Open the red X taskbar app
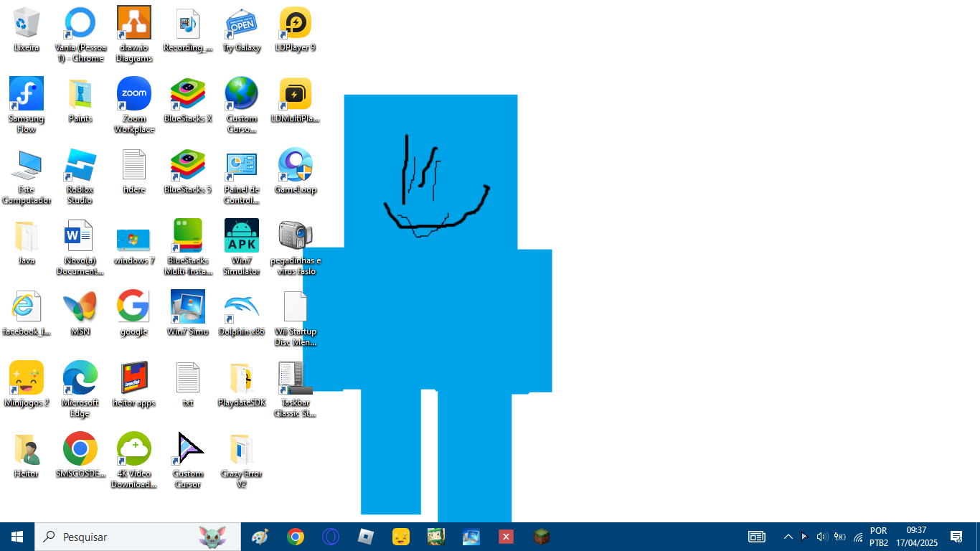980x551 pixels. [507, 537]
